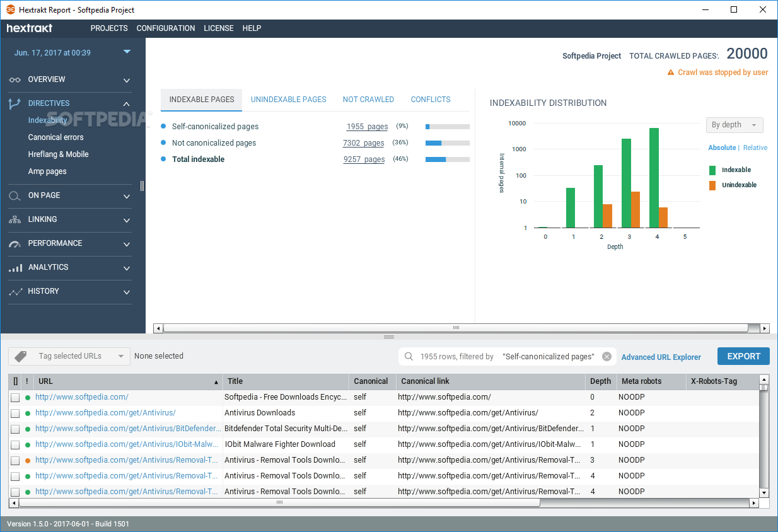Open the Advanced URL Explorer link
This screenshot has width=778, height=532.
[661, 357]
